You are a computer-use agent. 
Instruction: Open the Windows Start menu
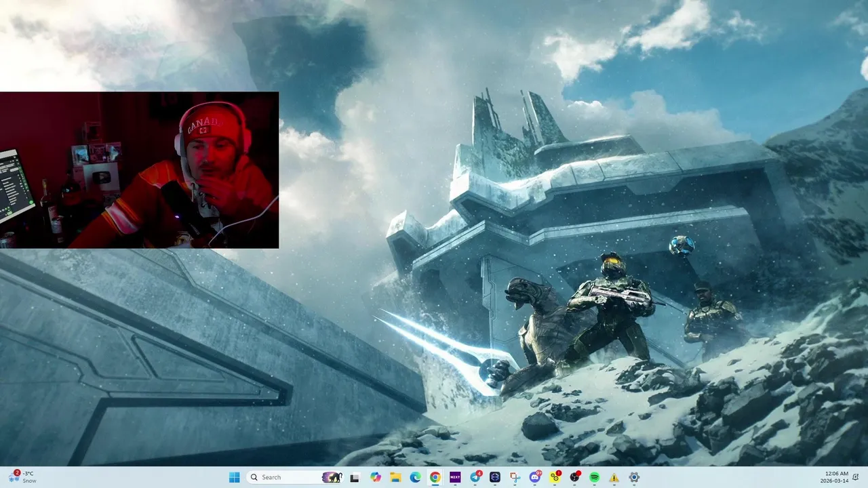click(234, 477)
